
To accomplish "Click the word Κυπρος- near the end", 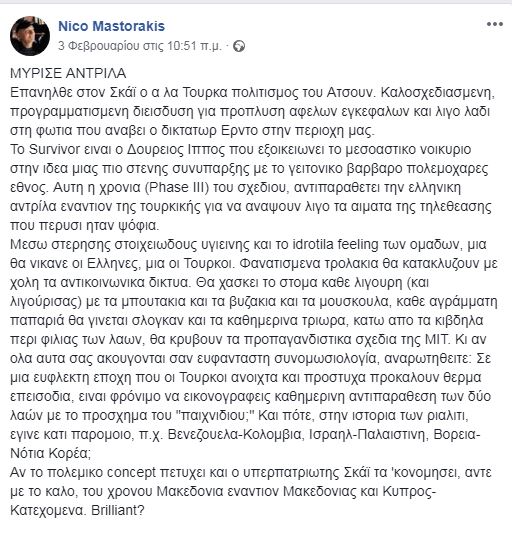I will tap(409, 492).
